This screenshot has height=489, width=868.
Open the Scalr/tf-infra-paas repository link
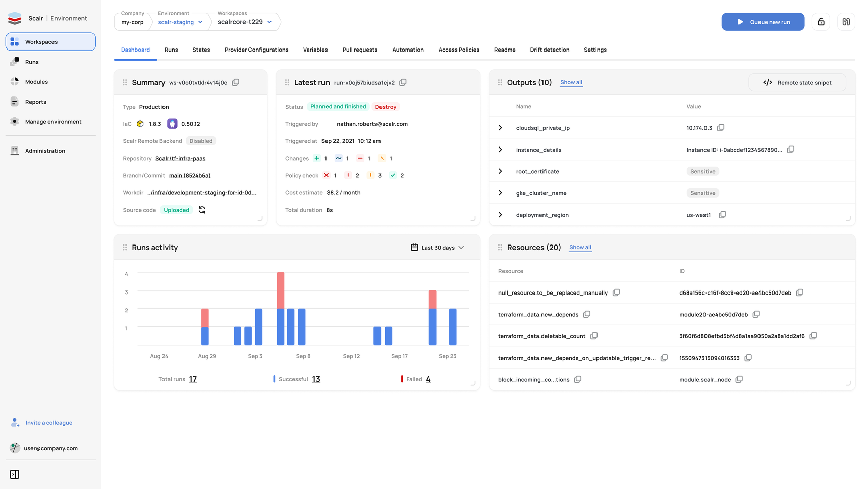pos(181,159)
